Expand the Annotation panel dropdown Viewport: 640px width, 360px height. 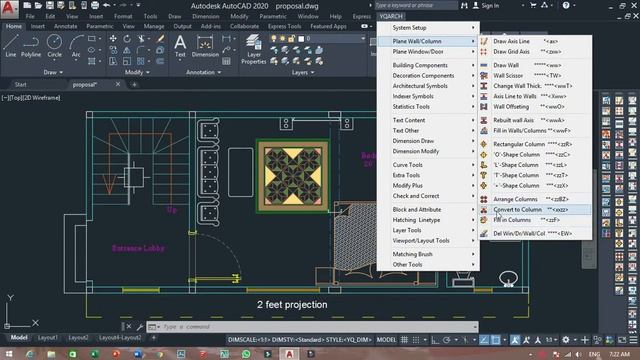(204, 72)
